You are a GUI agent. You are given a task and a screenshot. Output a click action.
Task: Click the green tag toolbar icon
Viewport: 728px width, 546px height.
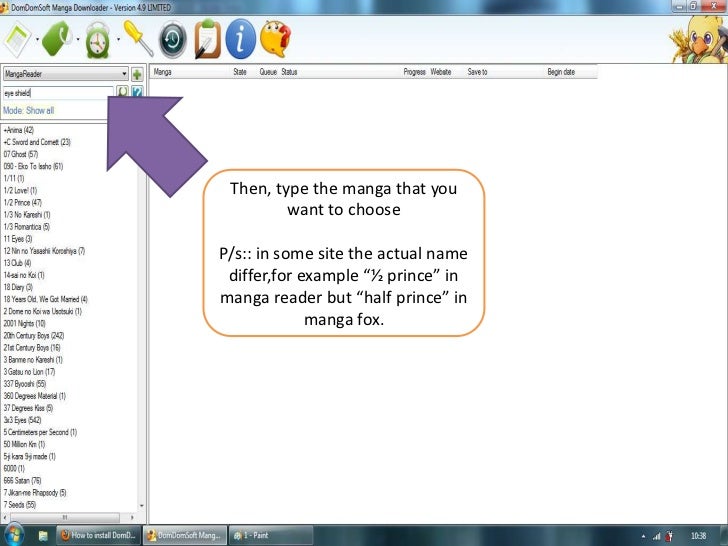pyautogui.click(x=57, y=39)
